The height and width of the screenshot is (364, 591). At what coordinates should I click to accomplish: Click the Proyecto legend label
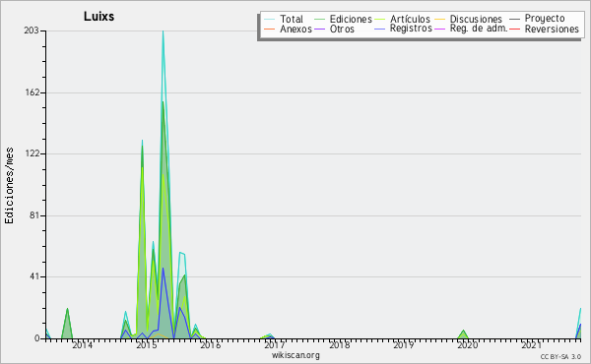[x=545, y=19]
